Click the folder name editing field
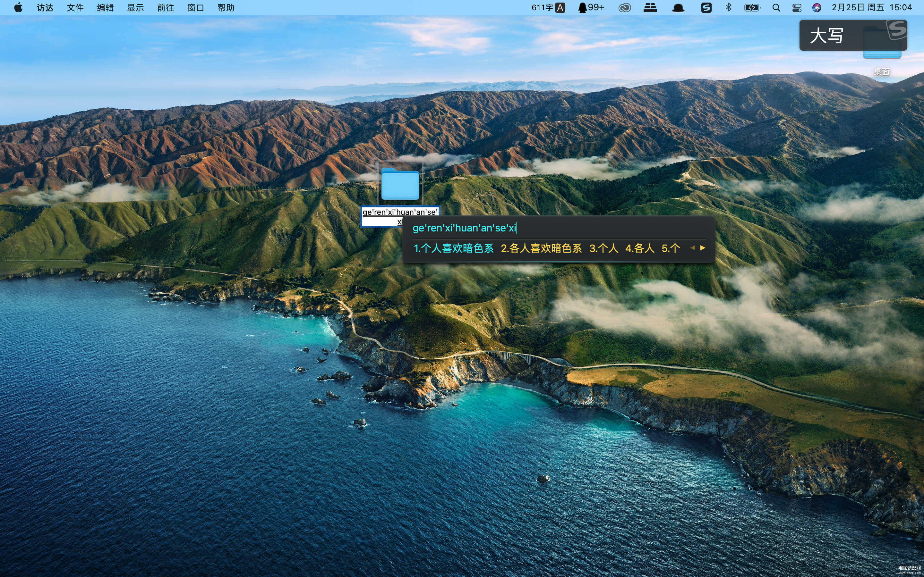This screenshot has width=924, height=577. (400, 216)
